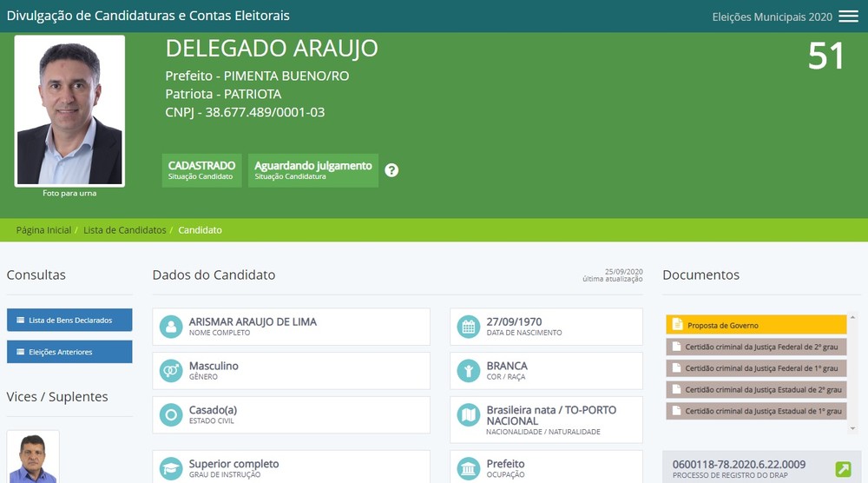Click the building icon beside Ocupação
Image resolution: width=868 pixels, height=483 pixels.
point(469,469)
